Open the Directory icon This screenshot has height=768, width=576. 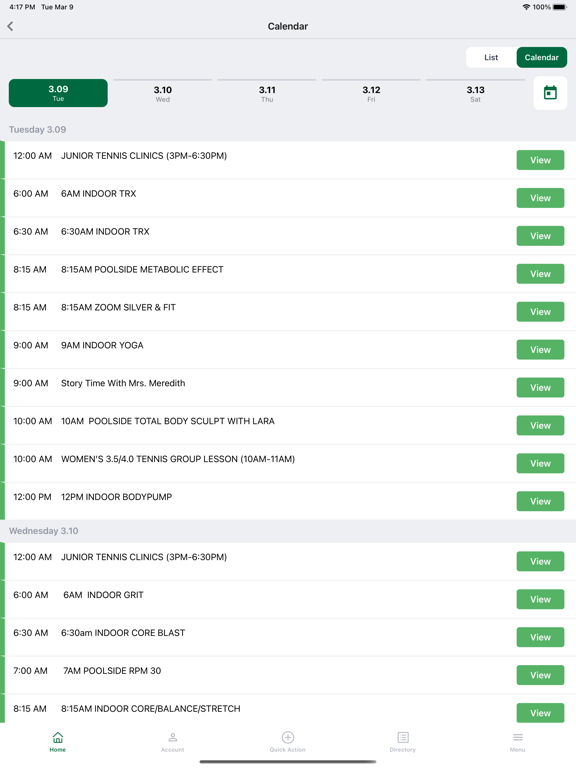tap(403, 737)
